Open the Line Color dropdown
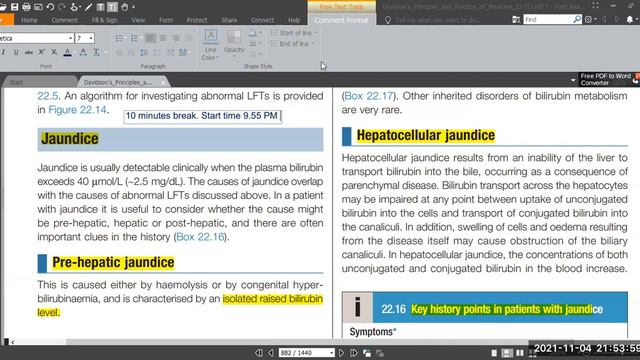Viewport: 640px width, 360px height. pyautogui.click(x=210, y=46)
